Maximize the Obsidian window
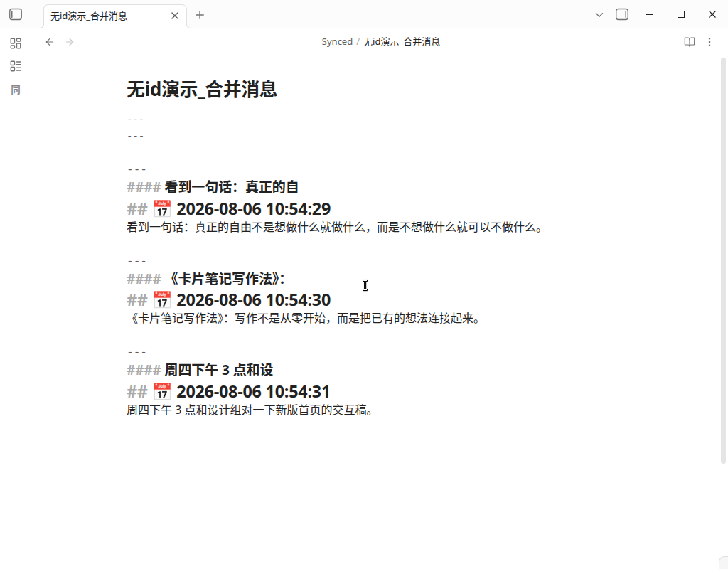This screenshot has height=569, width=728. click(681, 14)
